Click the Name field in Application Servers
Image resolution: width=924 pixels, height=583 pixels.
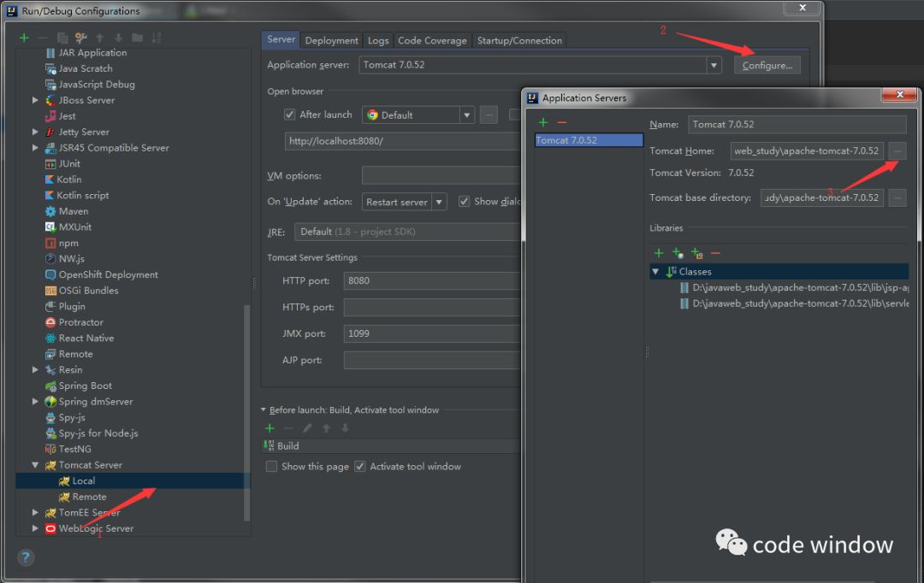pos(797,124)
